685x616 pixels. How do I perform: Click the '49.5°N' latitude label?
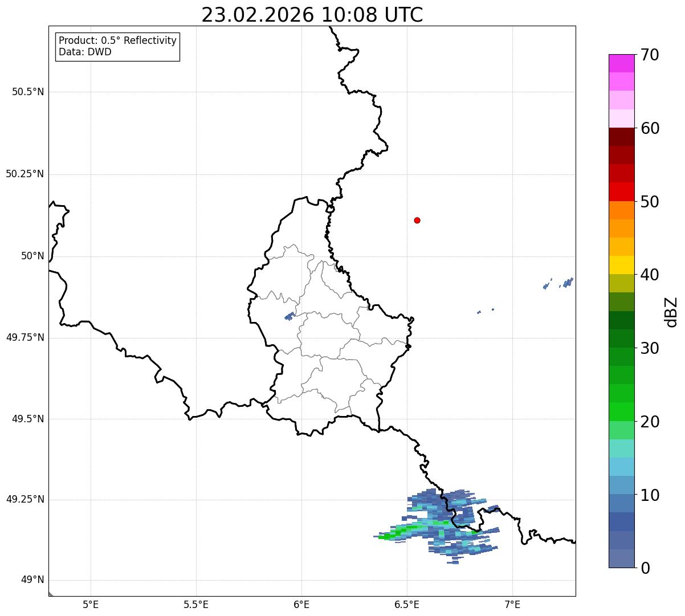click(x=27, y=419)
